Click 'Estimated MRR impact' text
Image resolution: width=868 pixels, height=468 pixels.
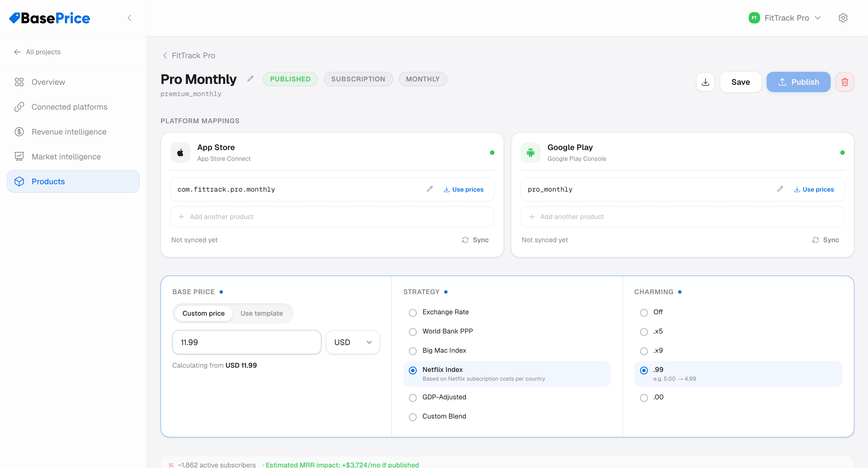[x=342, y=464]
